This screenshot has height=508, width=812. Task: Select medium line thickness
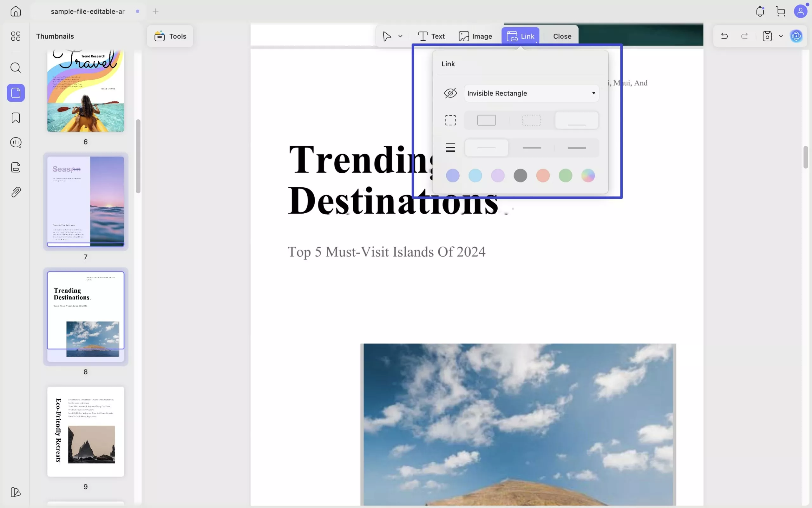pos(532,148)
